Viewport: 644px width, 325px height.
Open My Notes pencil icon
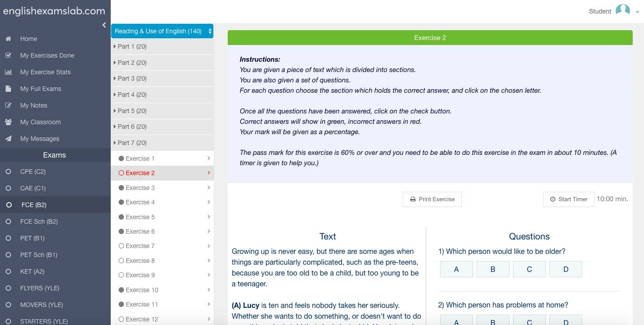pyautogui.click(x=8, y=106)
